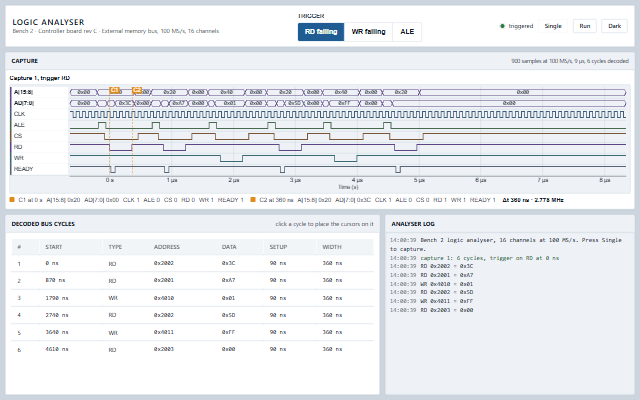Select decoded cycle starting at 1790 ns

click(192, 298)
